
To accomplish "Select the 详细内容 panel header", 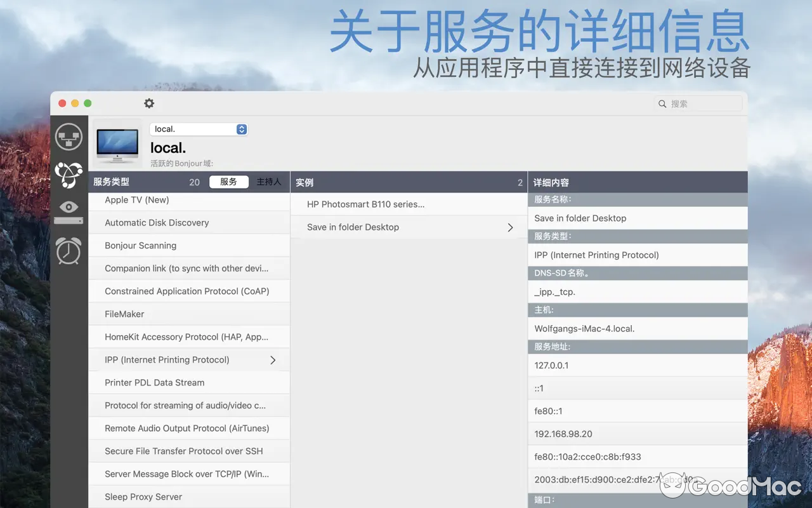I will (x=552, y=182).
